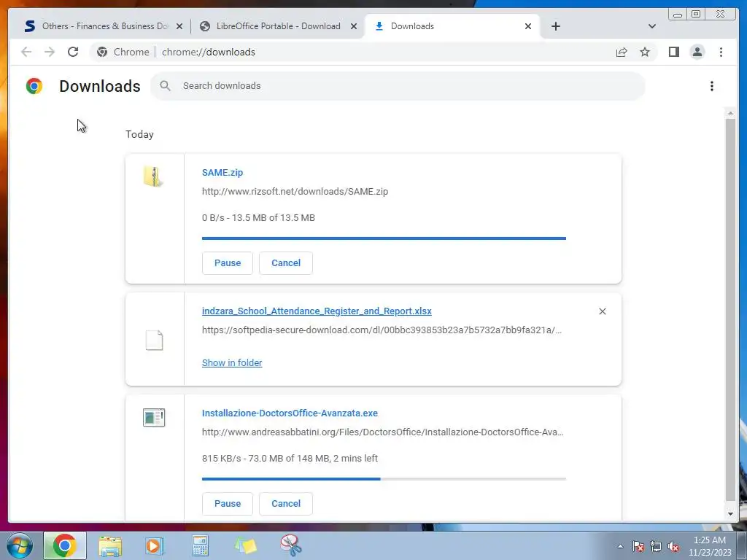
Task: Close the Downloads tab
Action: 528,26
